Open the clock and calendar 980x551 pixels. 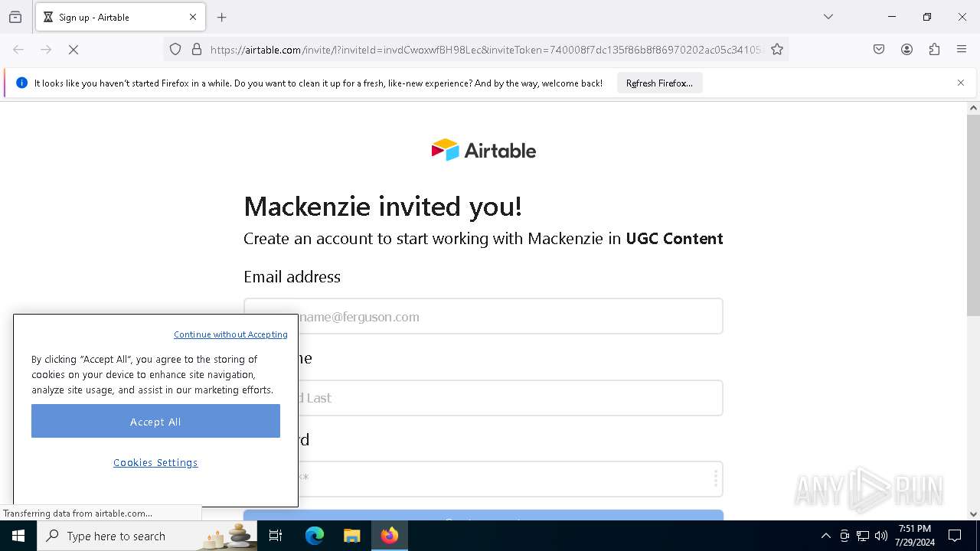pos(915,536)
